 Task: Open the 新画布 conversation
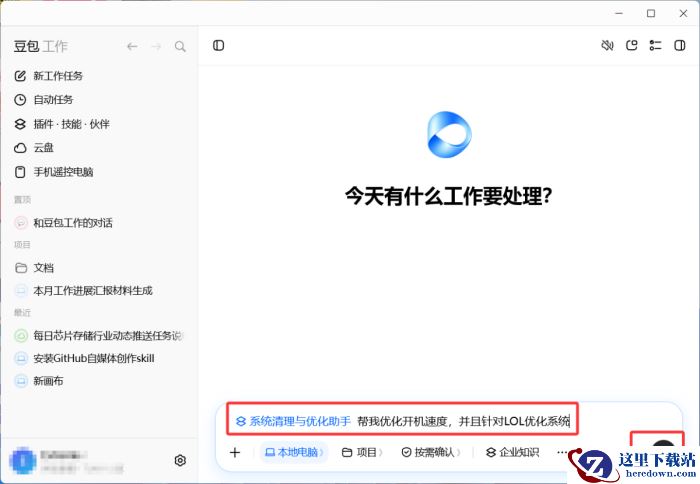tap(39, 381)
